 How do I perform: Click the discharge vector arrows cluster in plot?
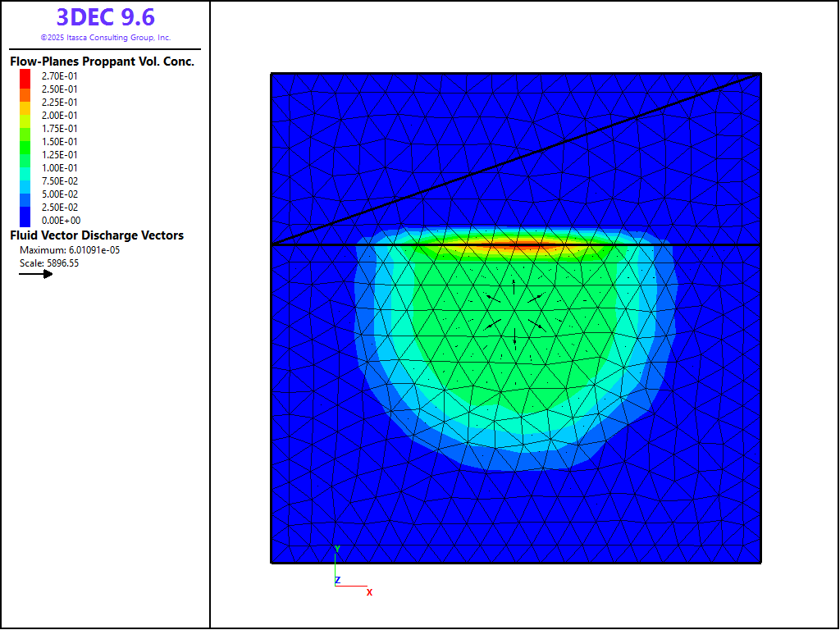click(514, 310)
